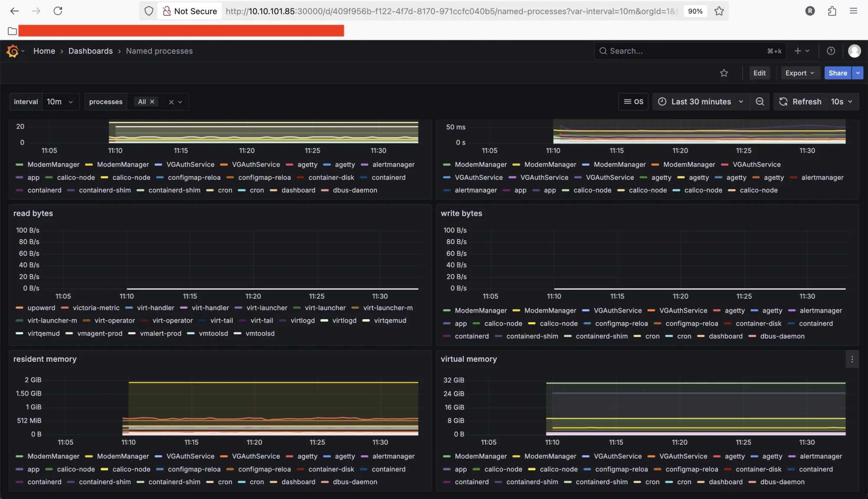The image size is (868, 499).
Task: Click the Edit dashboard button
Action: click(759, 73)
